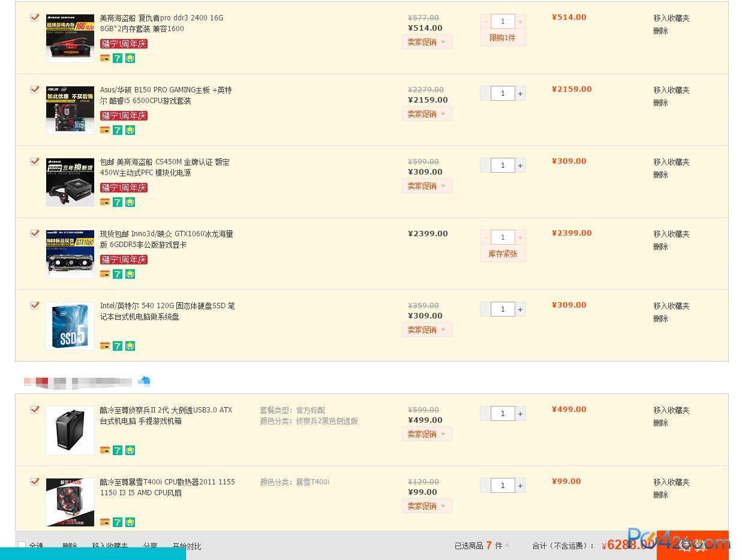Image resolution: width=742 pixels, height=560 pixels.
Task: Deselect the Inno3d GTX1060 graphics card checkbox
Action: (35, 234)
